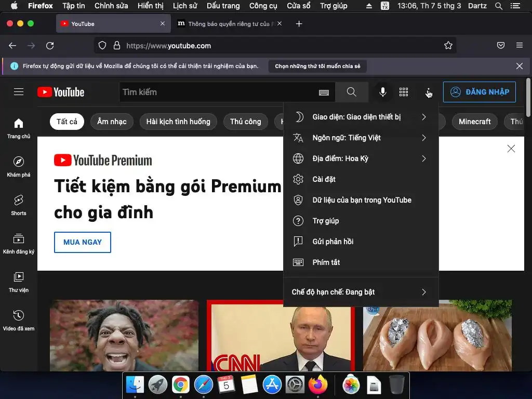The height and width of the screenshot is (399, 532).
Task: Select Gửi phản hồi menu entry
Action: (x=361, y=242)
